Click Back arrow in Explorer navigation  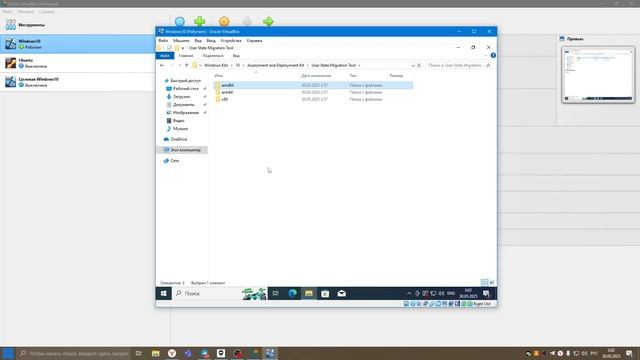click(x=162, y=65)
